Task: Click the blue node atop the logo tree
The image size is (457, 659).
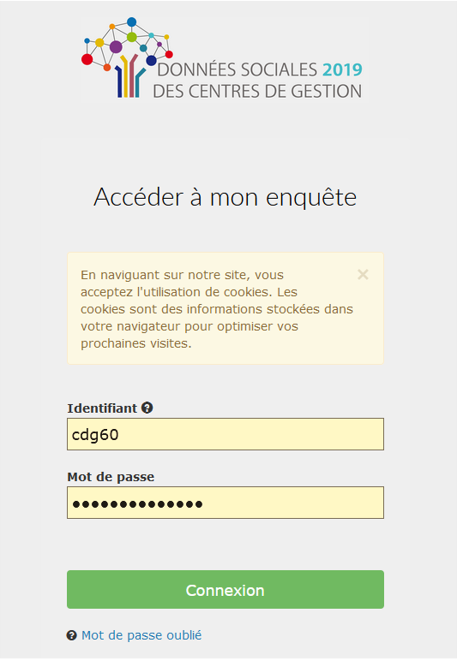Action: coord(132,22)
